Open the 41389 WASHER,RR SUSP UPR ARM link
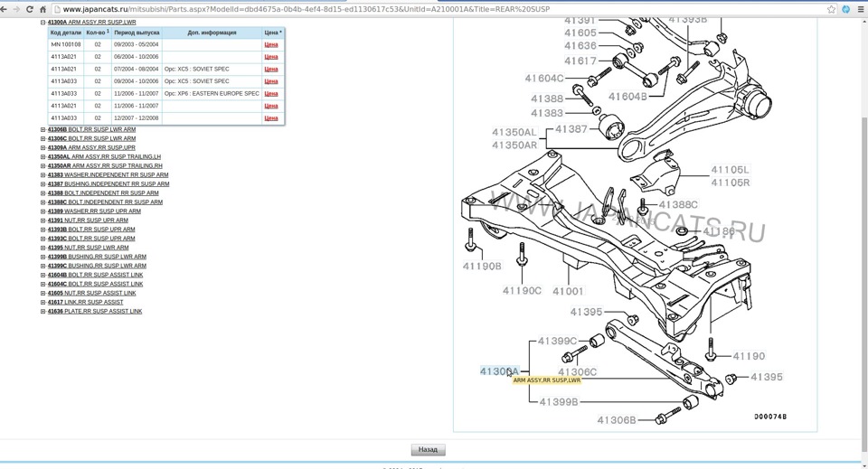 [x=94, y=211]
